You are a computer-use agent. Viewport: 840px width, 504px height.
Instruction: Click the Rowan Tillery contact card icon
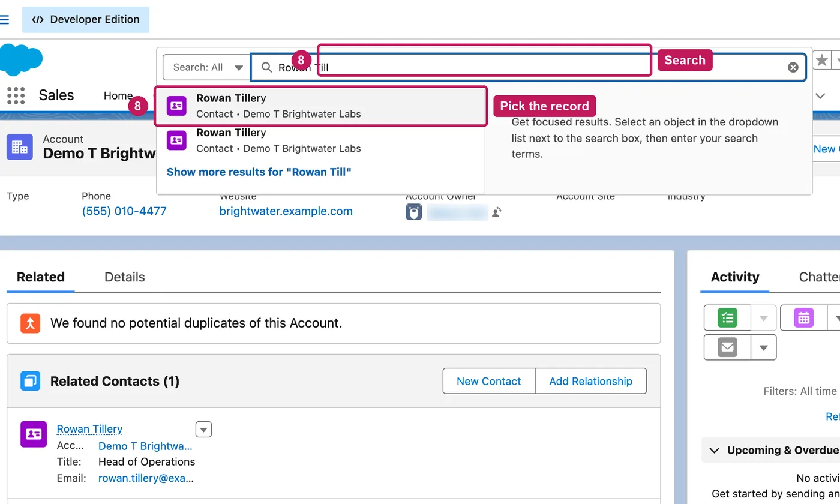[34, 434]
